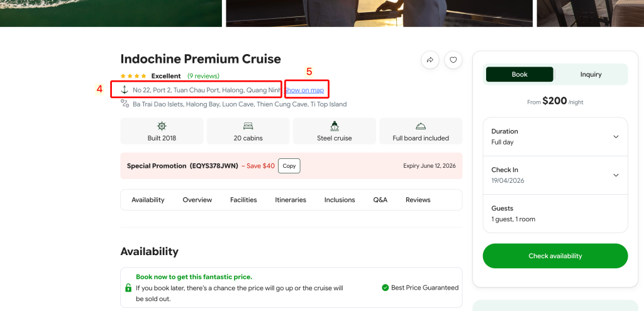Open the Show on map link

[306, 90]
